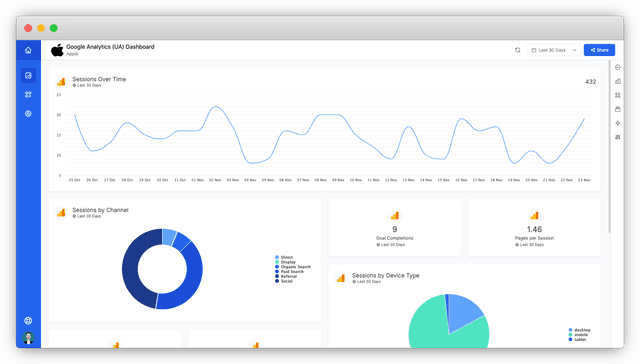
Task: Click Google Analytics icon on Sessions by Device Type
Action: pyautogui.click(x=341, y=278)
